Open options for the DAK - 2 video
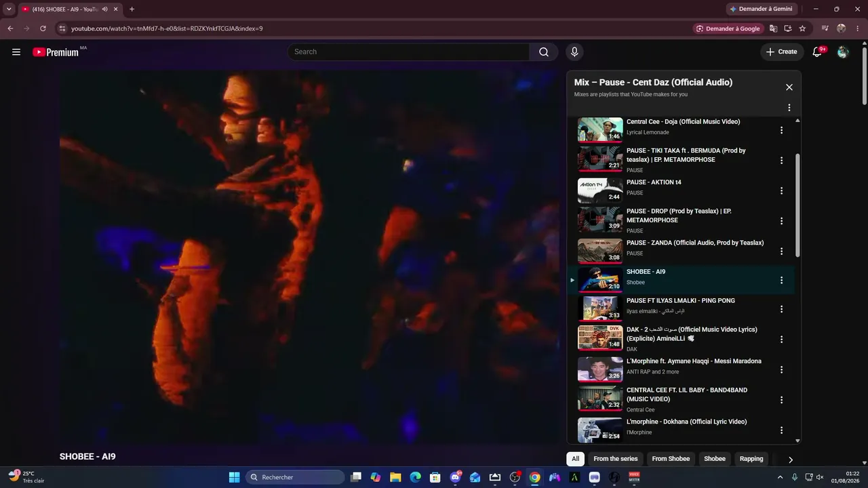The image size is (868, 488). pyautogui.click(x=781, y=340)
